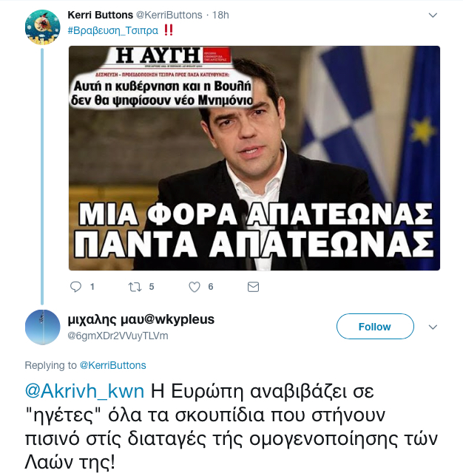Screen dimensions: 463x476
Task: Click the reply speech bubble icon
Action: [75, 287]
